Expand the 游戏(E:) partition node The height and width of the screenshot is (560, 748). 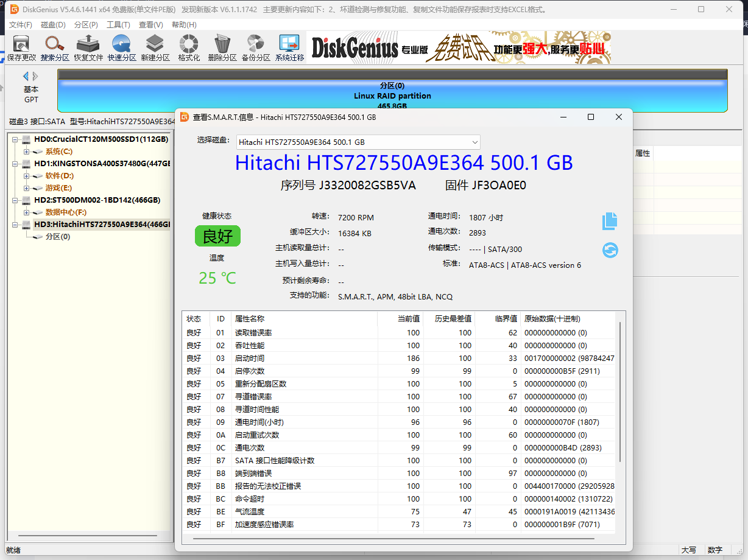(27, 188)
